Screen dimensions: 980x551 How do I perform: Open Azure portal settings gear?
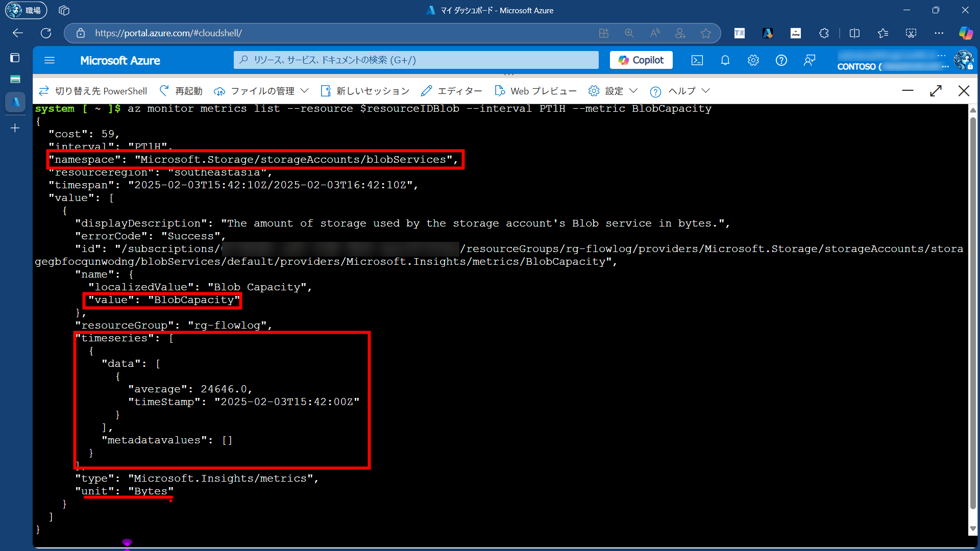tap(753, 60)
